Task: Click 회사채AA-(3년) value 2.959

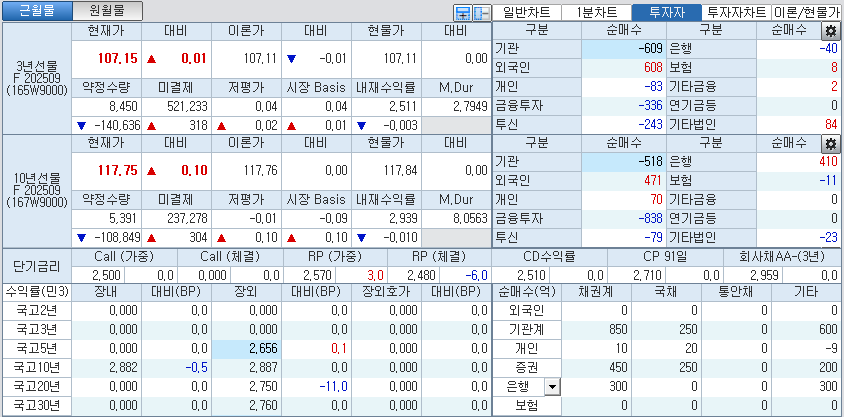Action: tap(764, 275)
